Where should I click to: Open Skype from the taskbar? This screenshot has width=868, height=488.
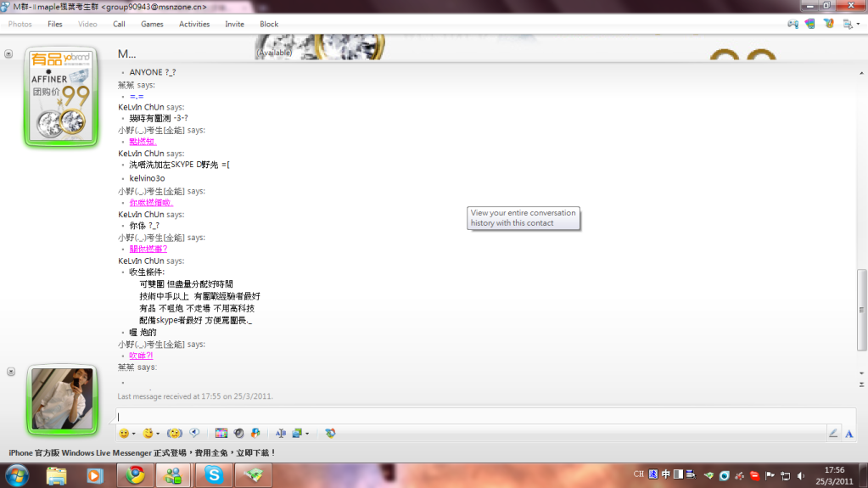coord(213,476)
